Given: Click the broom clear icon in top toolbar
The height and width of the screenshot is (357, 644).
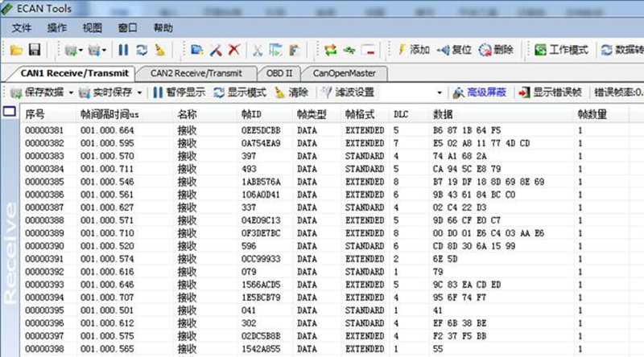Looking at the screenshot, I should point(159,50).
